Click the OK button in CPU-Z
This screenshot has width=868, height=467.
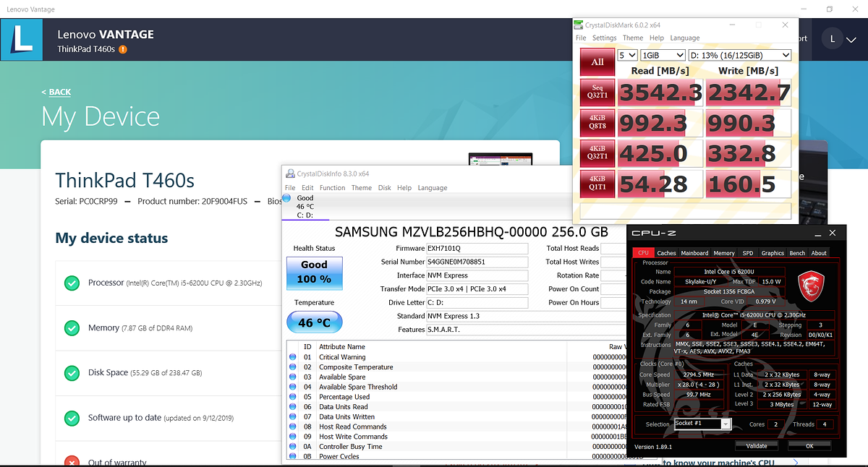[x=809, y=446]
